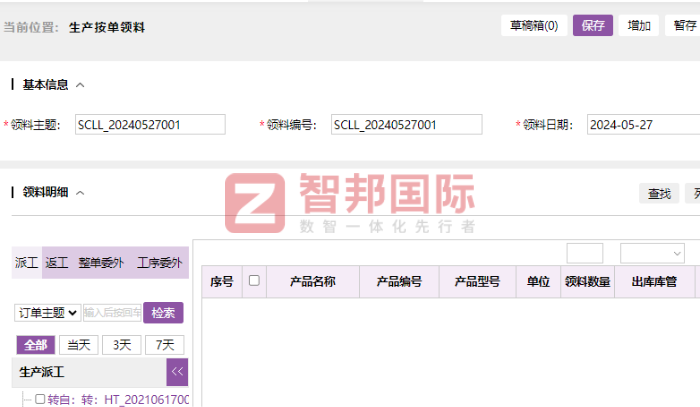700x407 pixels.
Task: Switch to the 返工 tab
Action: (57, 263)
